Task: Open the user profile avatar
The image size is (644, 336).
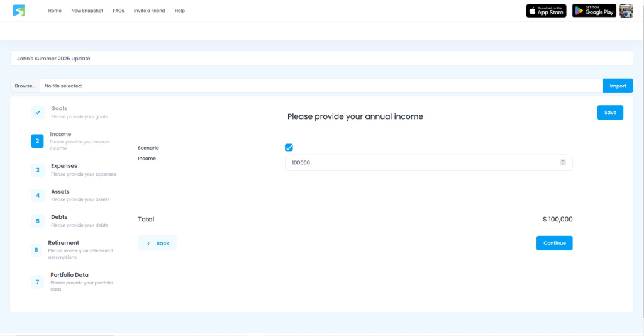Action: click(626, 11)
